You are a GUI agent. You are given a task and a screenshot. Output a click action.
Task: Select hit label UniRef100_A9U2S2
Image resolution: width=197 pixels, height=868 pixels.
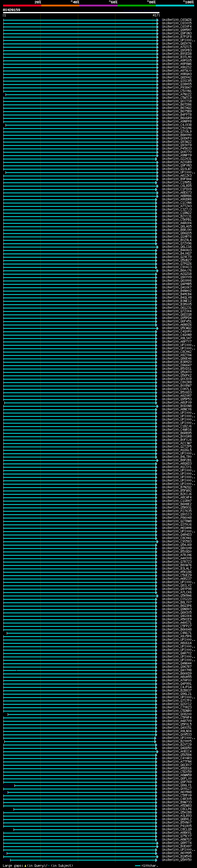pos(177,67)
